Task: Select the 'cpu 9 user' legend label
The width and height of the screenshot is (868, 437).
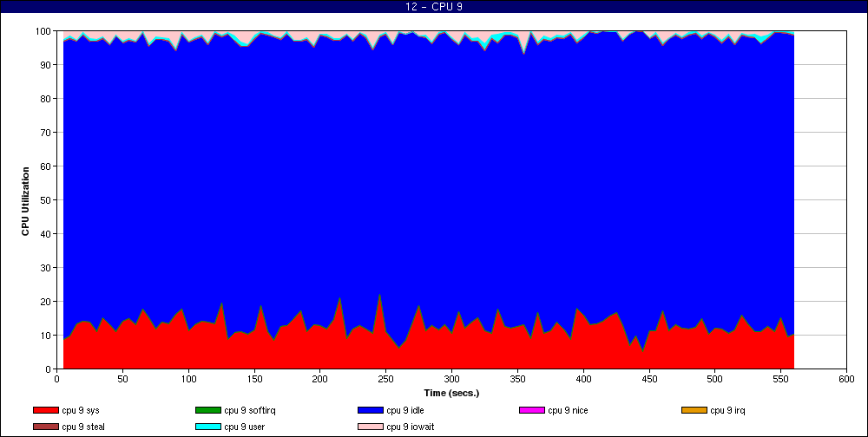Action: pyautogui.click(x=244, y=427)
